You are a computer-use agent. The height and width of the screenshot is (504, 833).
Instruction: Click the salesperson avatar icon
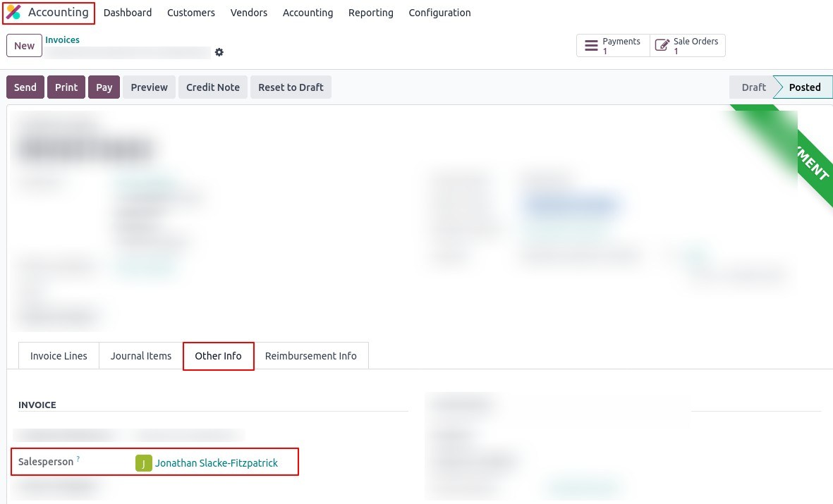144,463
